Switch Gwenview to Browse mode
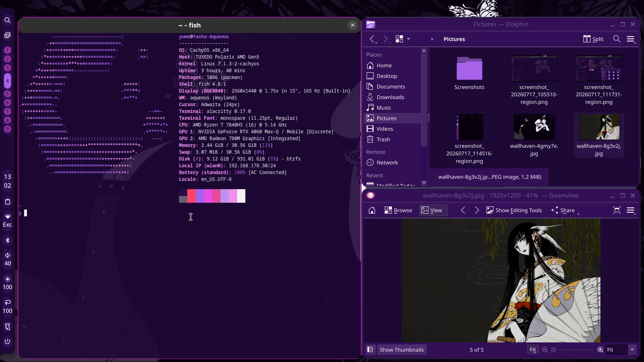This screenshot has width=644, height=362. click(398, 210)
